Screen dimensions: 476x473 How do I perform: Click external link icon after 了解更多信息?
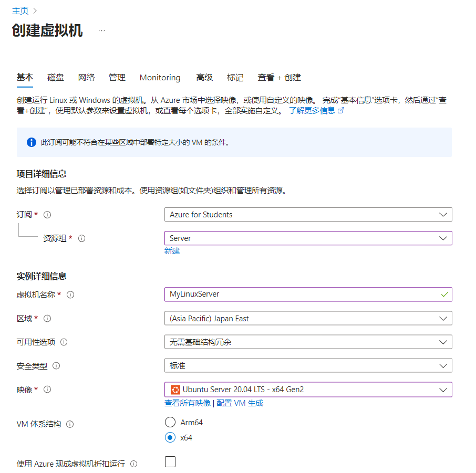pos(341,110)
